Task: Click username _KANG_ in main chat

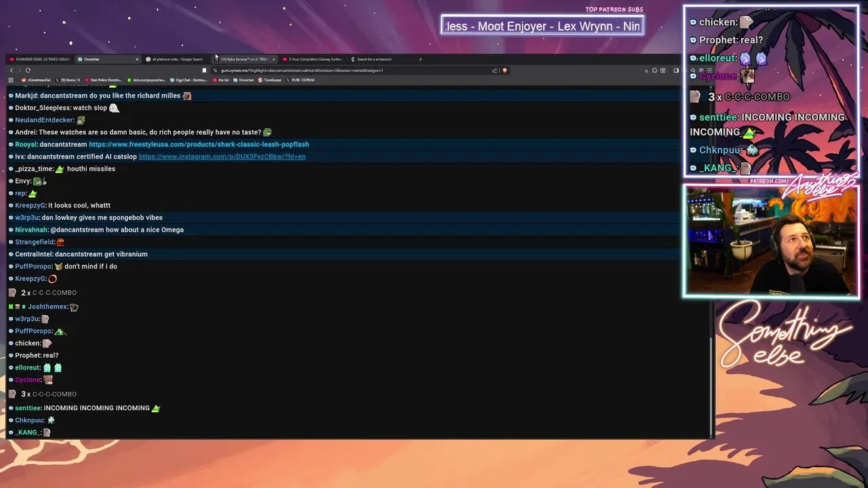Action: (x=28, y=432)
